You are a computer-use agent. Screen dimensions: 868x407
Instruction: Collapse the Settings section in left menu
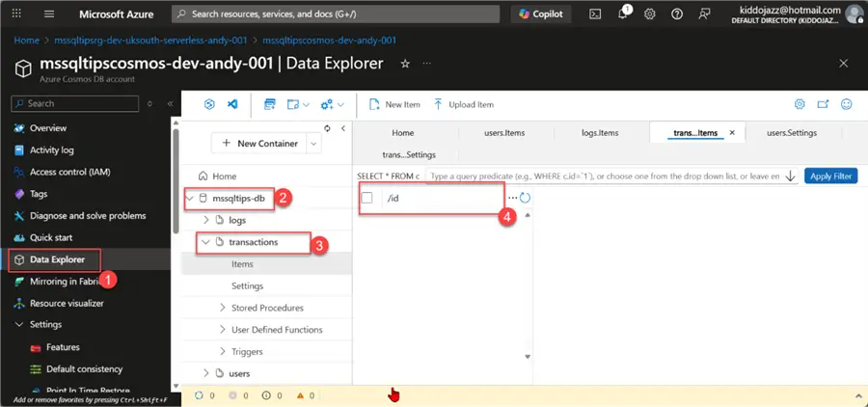click(19, 324)
